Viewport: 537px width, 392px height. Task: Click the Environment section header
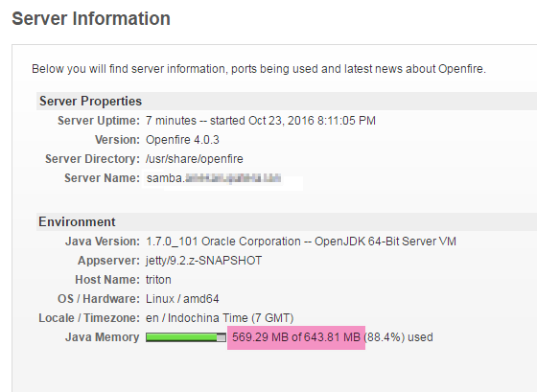tap(77, 221)
